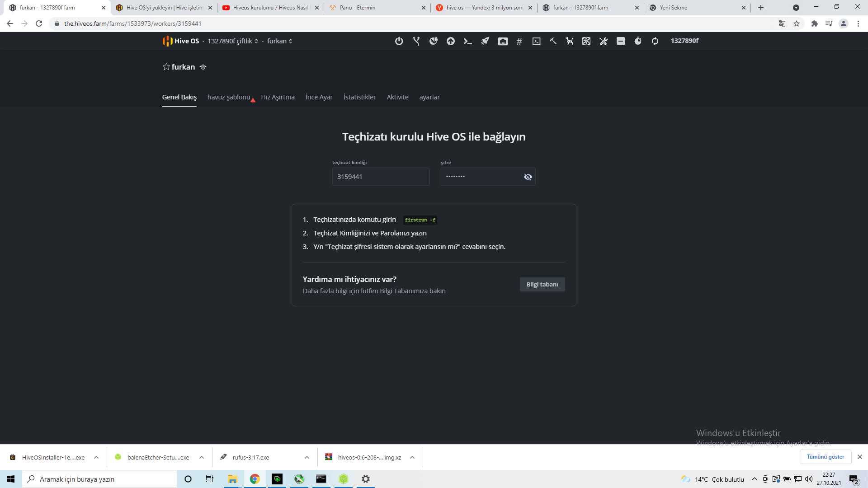
Task: Click the 1327890f account name
Action: [x=684, y=41]
